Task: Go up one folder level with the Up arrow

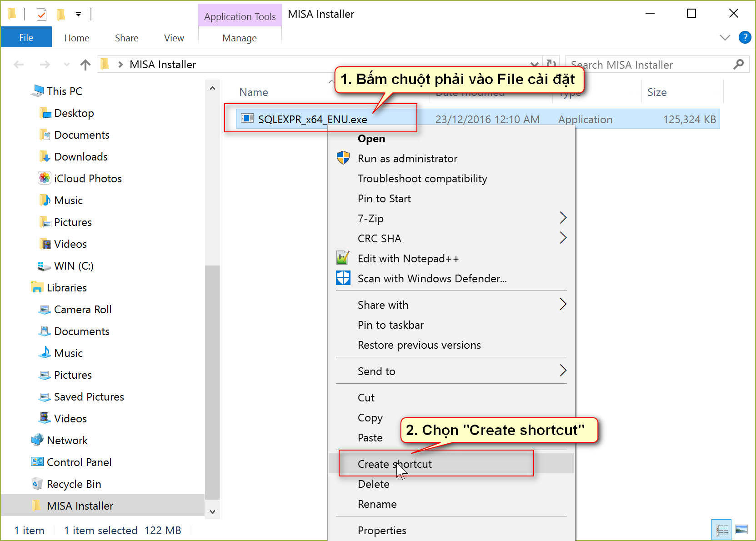Action: [x=85, y=65]
